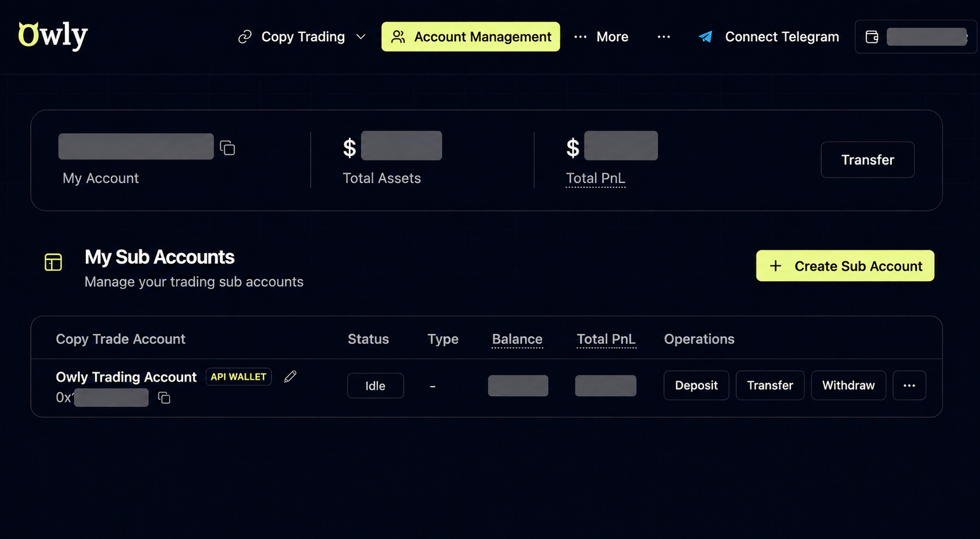Click Transfer for Owly Trading Account
Viewport: 980px width, 539px height.
pos(770,385)
